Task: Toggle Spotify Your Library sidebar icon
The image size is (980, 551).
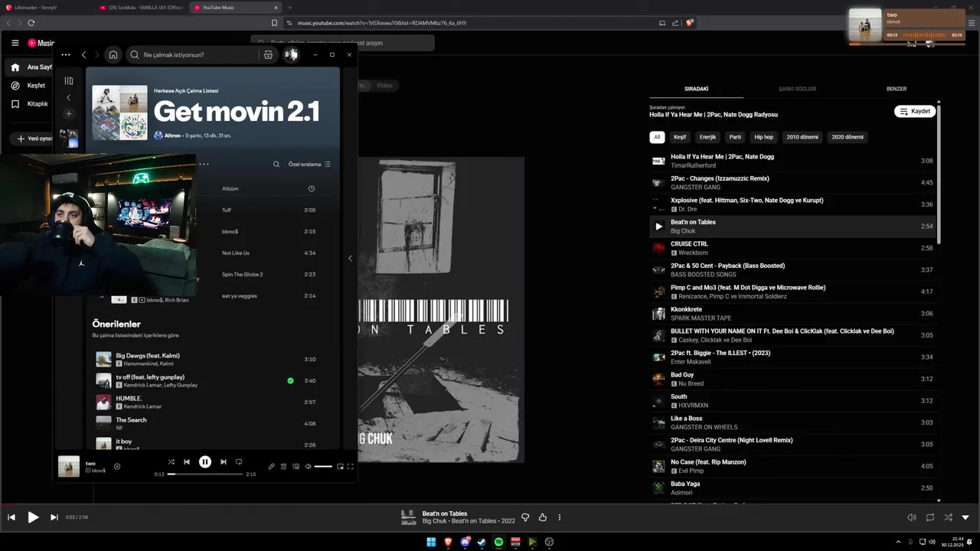Action: point(69,80)
